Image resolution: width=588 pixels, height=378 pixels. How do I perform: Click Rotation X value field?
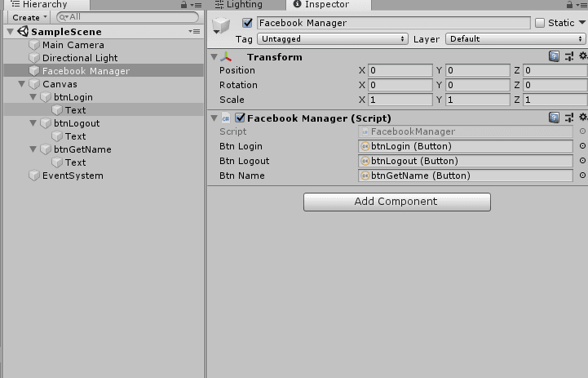pos(400,85)
